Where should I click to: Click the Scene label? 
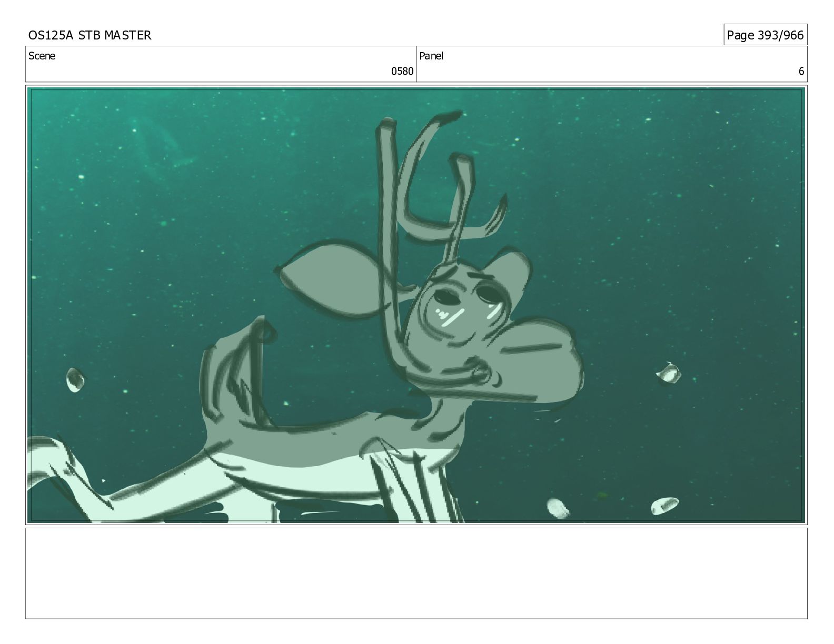(42, 56)
